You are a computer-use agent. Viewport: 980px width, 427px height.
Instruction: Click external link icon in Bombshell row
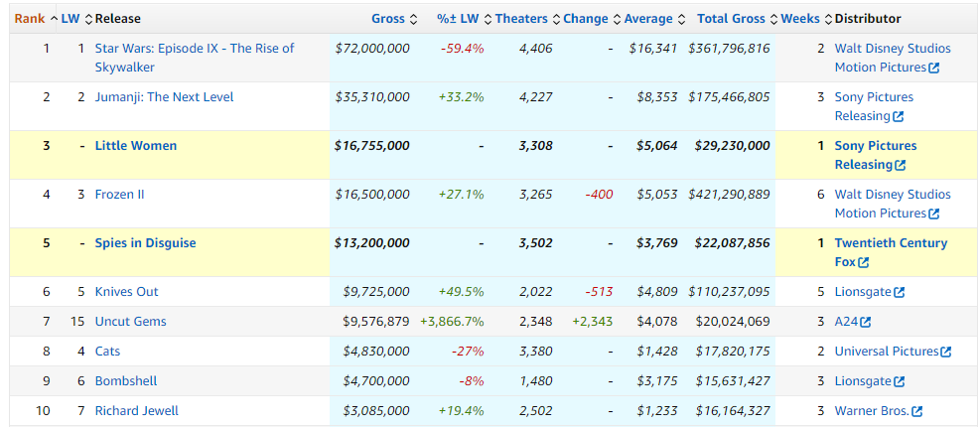[x=899, y=381]
